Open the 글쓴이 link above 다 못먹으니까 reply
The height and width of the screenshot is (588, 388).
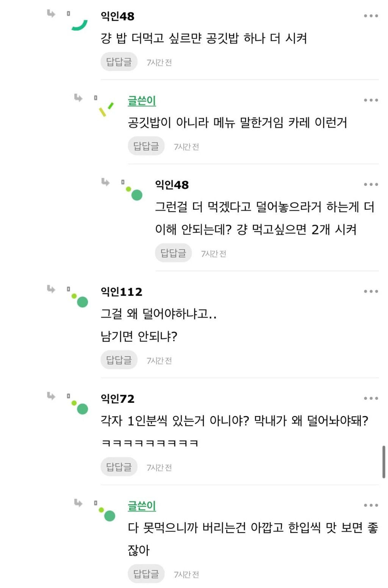[x=142, y=506]
